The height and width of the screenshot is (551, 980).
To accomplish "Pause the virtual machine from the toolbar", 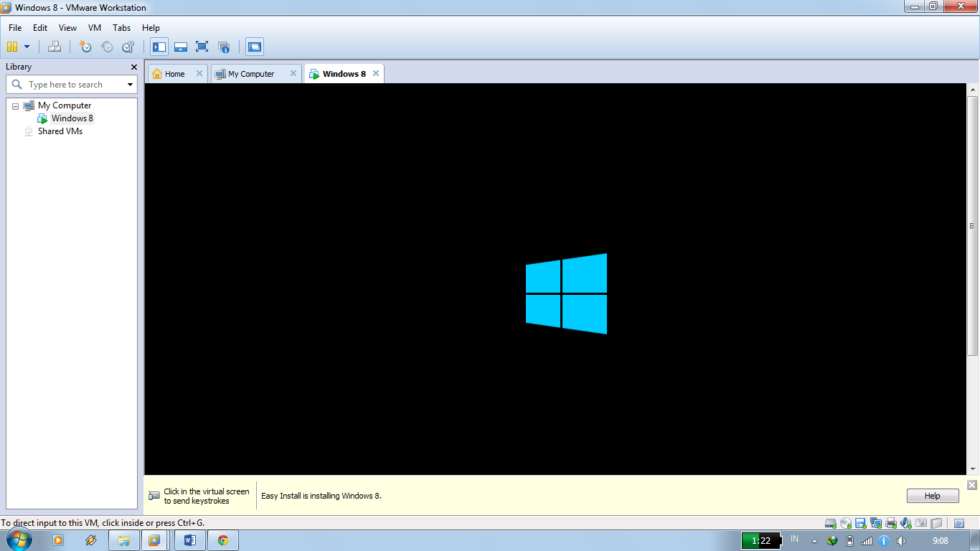I will 12,47.
